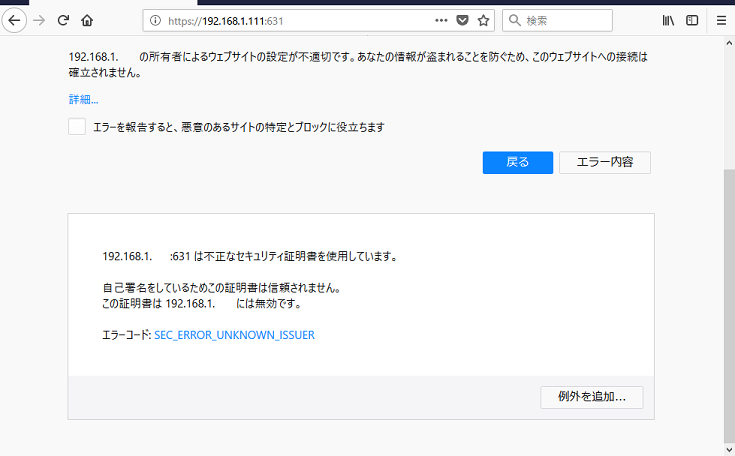
Task: Open SEC_ERROR_UNKNOWN_ISSUER error code link
Action: (234, 335)
